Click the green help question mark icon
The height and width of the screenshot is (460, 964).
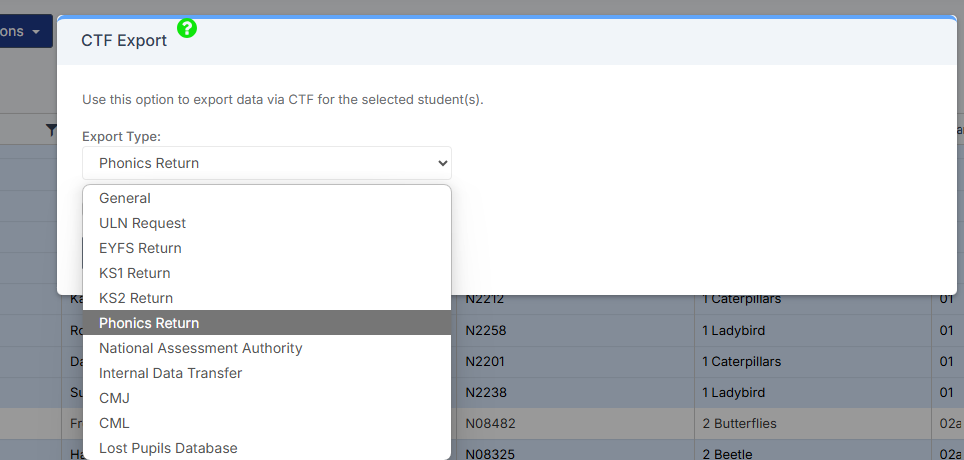point(187,28)
